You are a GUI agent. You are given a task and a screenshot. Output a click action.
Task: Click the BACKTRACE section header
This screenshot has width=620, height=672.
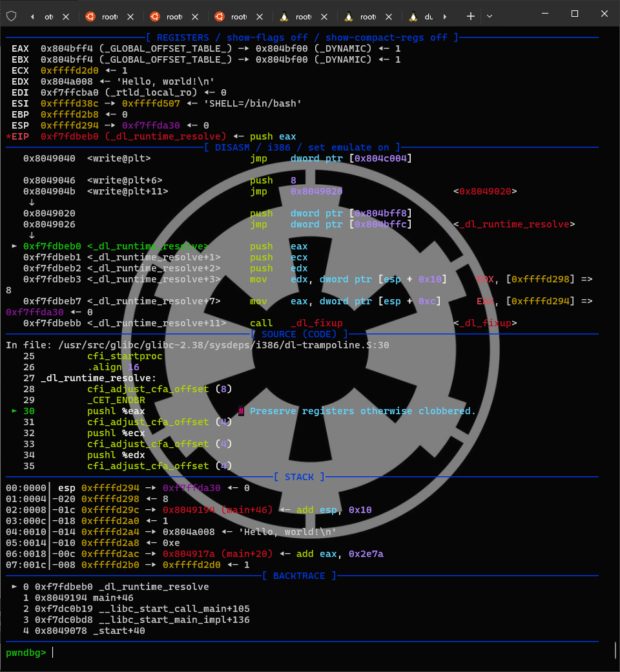[x=299, y=576]
